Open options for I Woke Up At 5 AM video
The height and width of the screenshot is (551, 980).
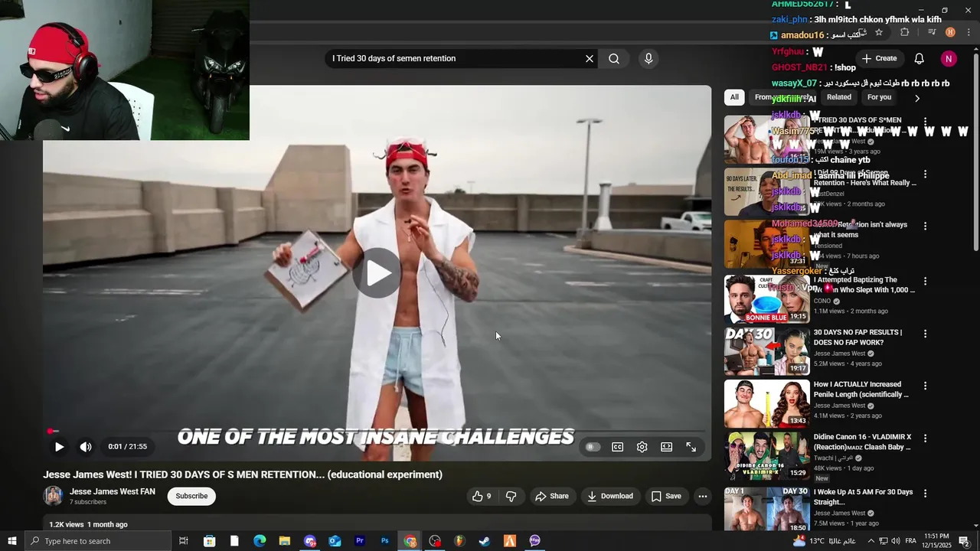(x=925, y=494)
